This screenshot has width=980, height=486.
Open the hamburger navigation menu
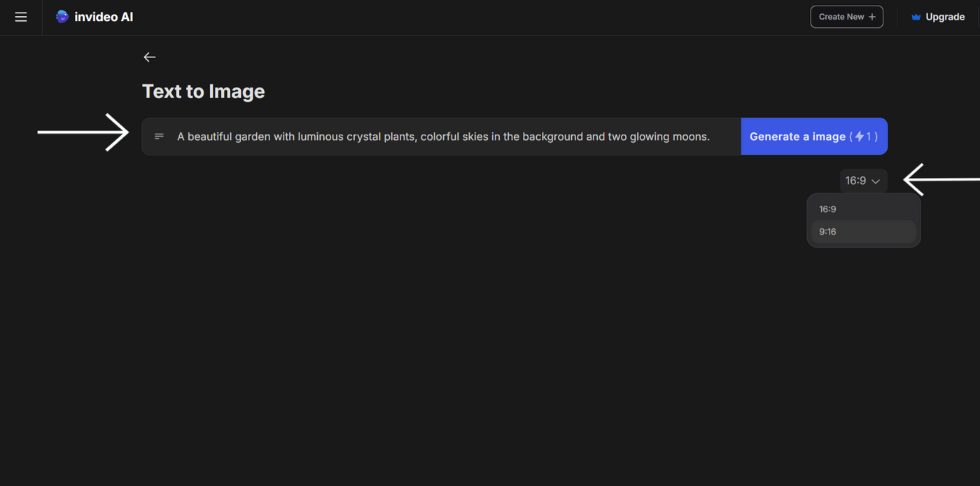(x=21, y=17)
